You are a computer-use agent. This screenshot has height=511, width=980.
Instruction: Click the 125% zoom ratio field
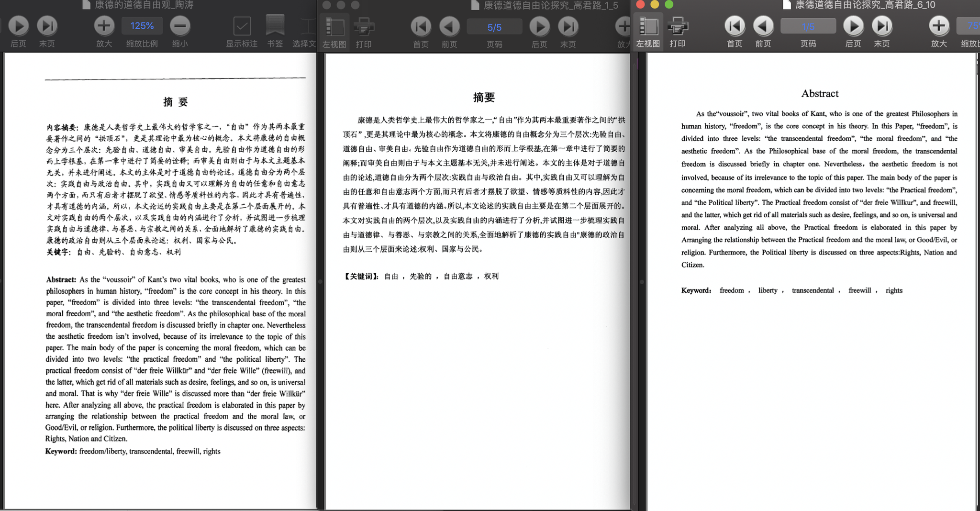(142, 26)
